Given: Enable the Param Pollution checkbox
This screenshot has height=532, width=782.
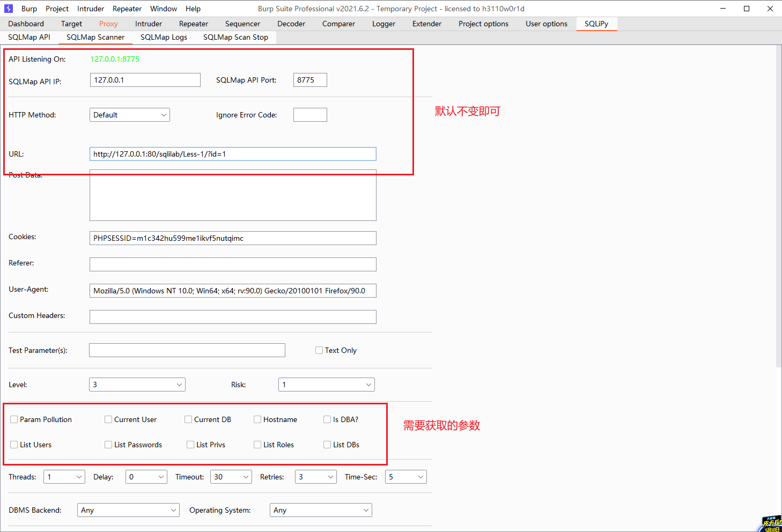Looking at the screenshot, I should click(14, 419).
